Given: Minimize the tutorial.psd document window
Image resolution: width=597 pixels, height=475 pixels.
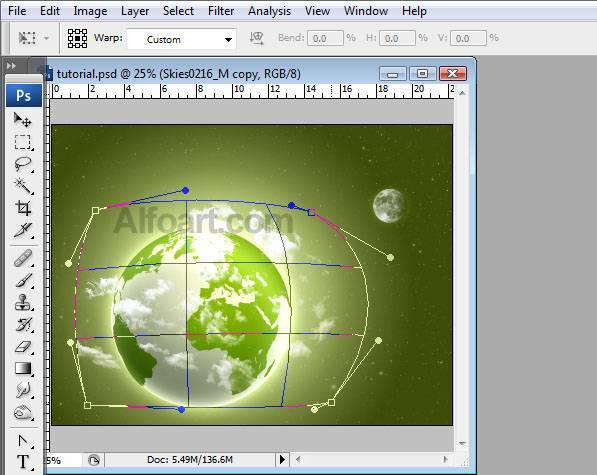Looking at the screenshot, I should pos(393,73).
